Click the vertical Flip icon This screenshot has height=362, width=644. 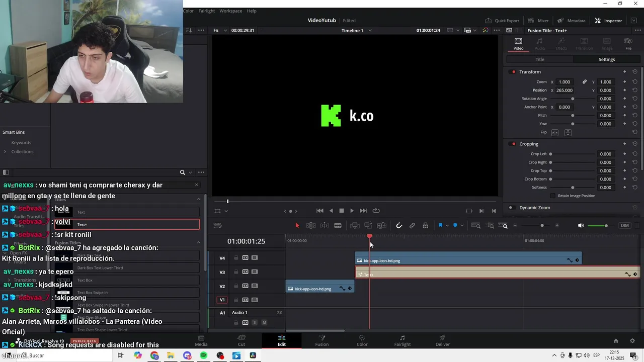point(568,132)
